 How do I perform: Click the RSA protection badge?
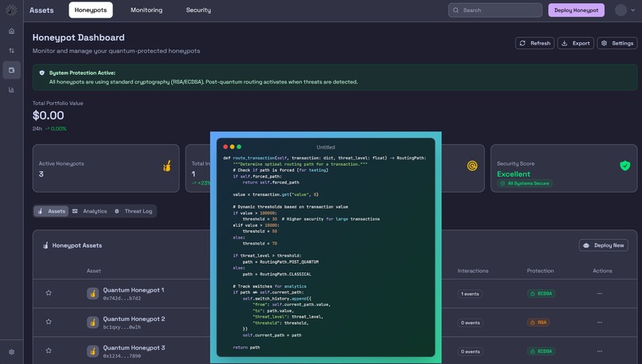click(x=538, y=323)
